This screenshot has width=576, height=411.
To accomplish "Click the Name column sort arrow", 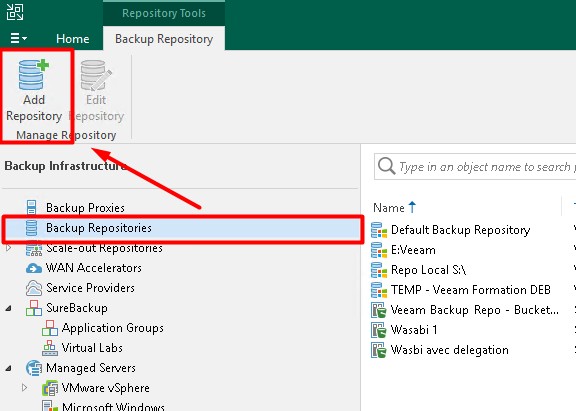I will click(x=412, y=207).
